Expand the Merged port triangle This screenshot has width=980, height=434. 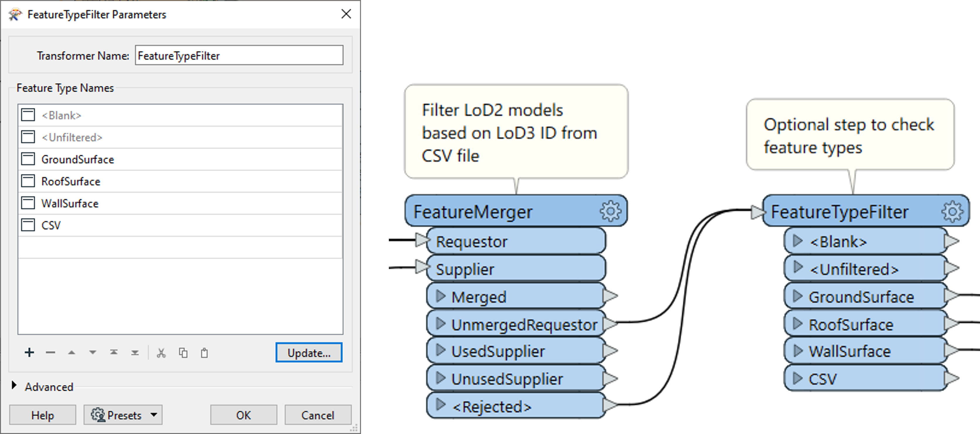pos(440,296)
